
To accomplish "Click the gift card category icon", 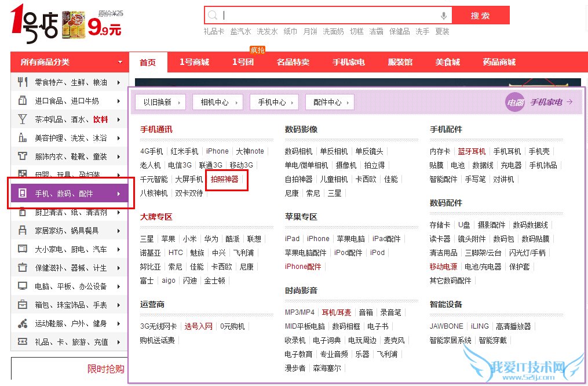I will pyautogui.click(x=23, y=341).
